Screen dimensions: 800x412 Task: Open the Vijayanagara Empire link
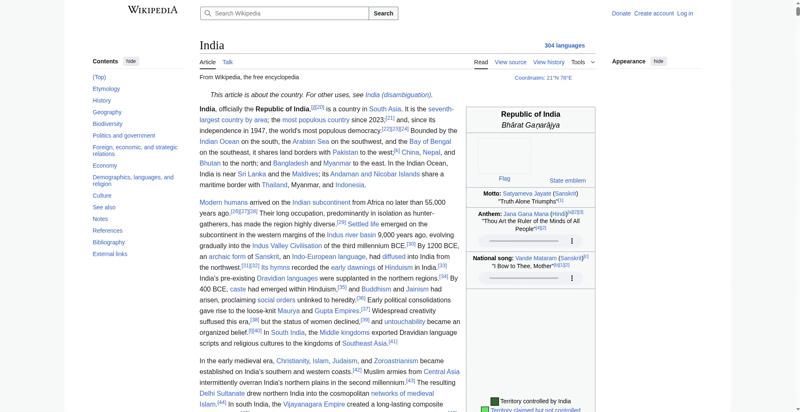tap(314, 404)
